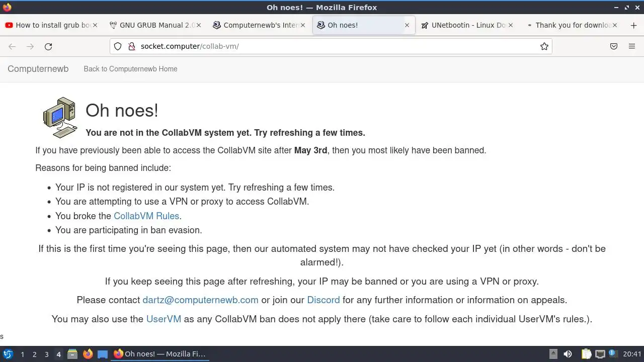
Task: Open the Firefox hamburger menu
Action: click(x=632, y=46)
